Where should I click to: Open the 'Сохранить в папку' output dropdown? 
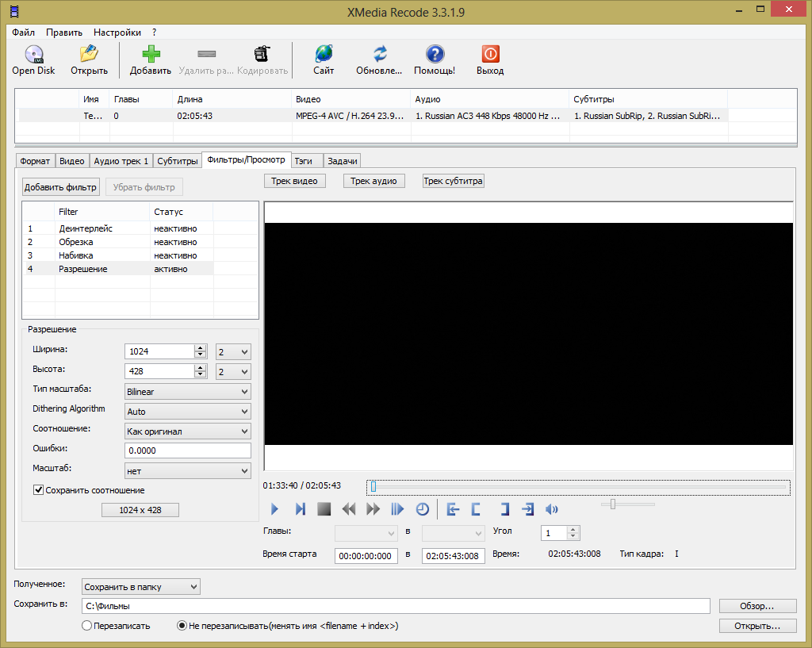pos(141,586)
